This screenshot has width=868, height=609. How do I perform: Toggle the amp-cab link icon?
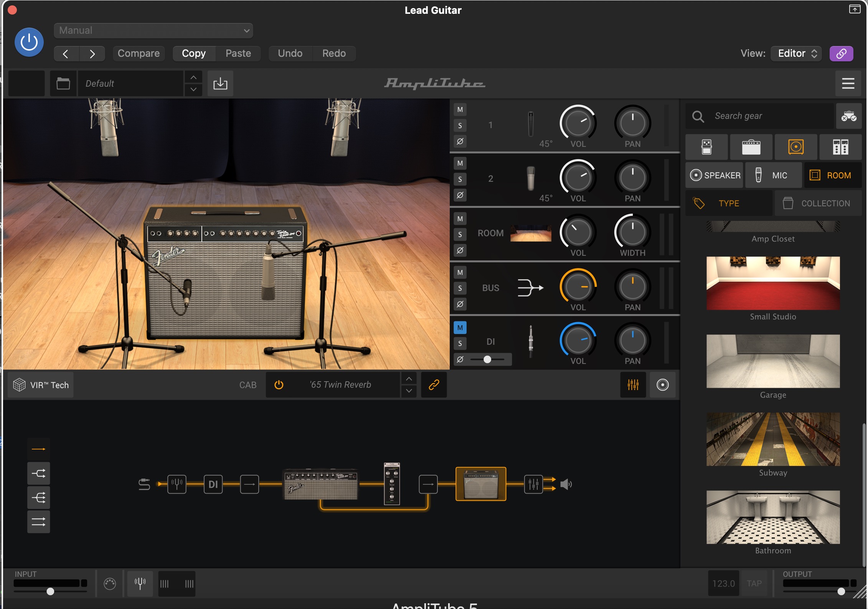pyautogui.click(x=434, y=385)
